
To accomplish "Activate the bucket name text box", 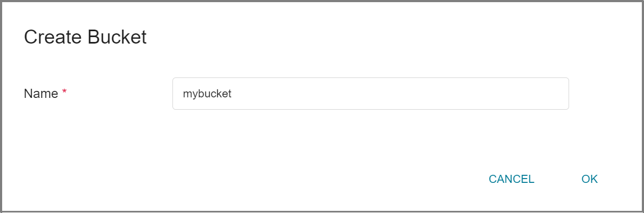I will tap(370, 94).
